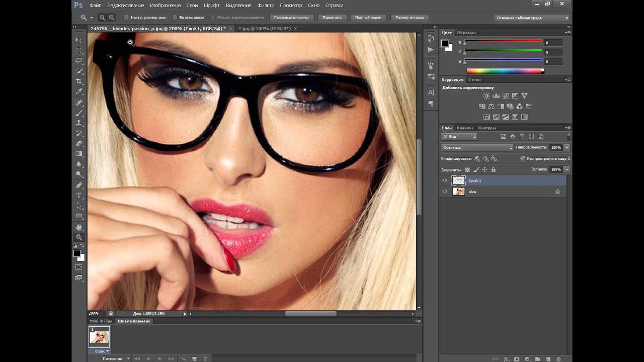Toggle visibility of Слой 1

point(445,180)
